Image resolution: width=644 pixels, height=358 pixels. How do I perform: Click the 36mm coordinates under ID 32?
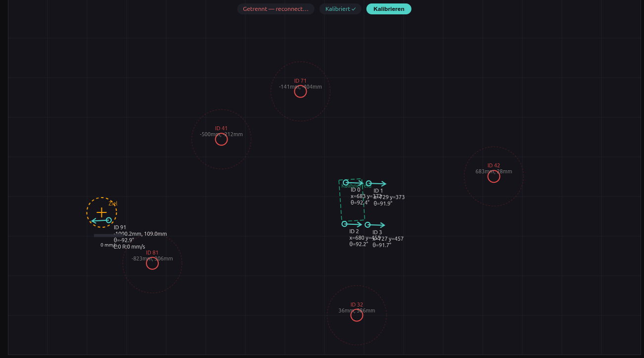tap(357, 311)
